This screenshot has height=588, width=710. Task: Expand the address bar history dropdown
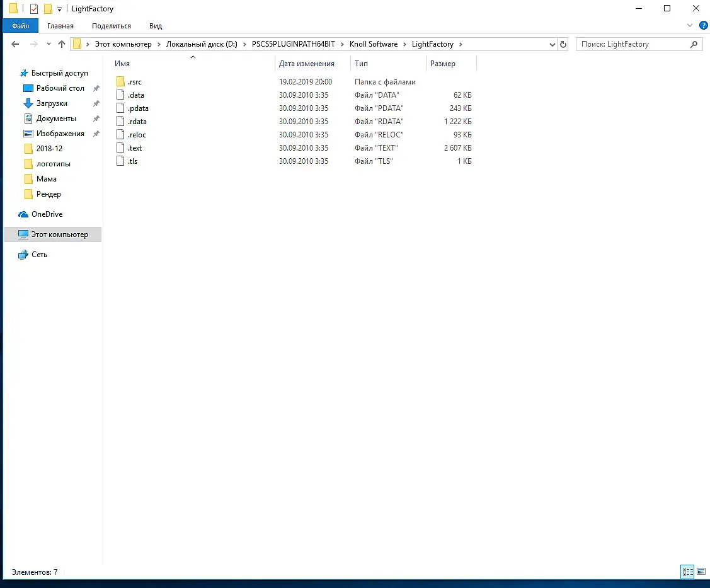pos(552,44)
